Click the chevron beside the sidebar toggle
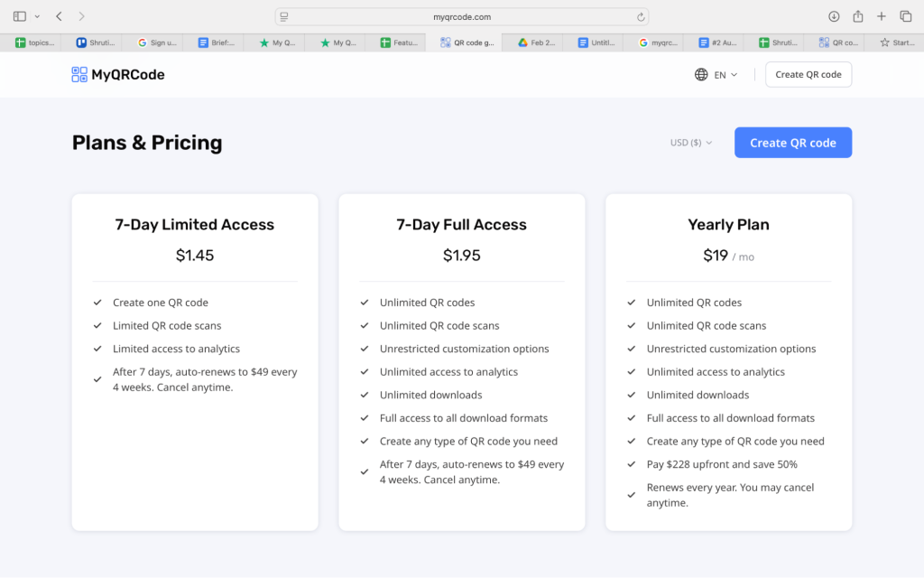 (x=36, y=15)
